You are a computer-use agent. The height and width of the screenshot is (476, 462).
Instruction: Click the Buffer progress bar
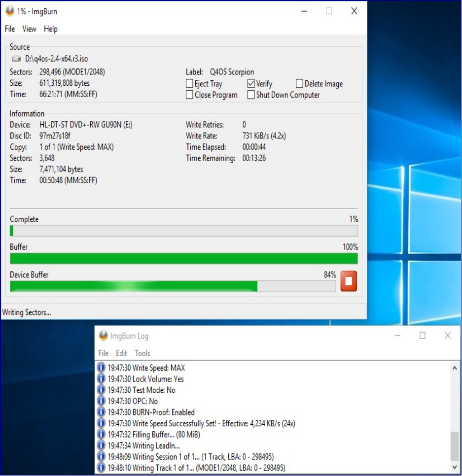(184, 259)
